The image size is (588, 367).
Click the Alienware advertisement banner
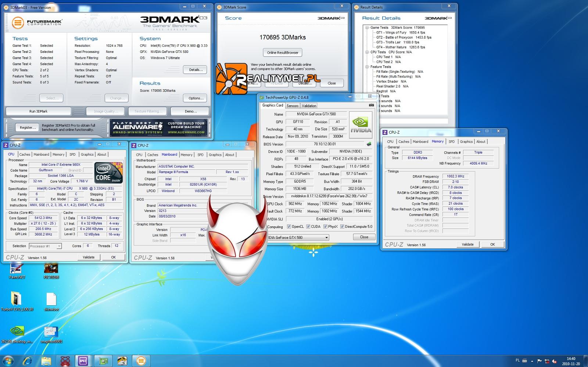(159, 127)
